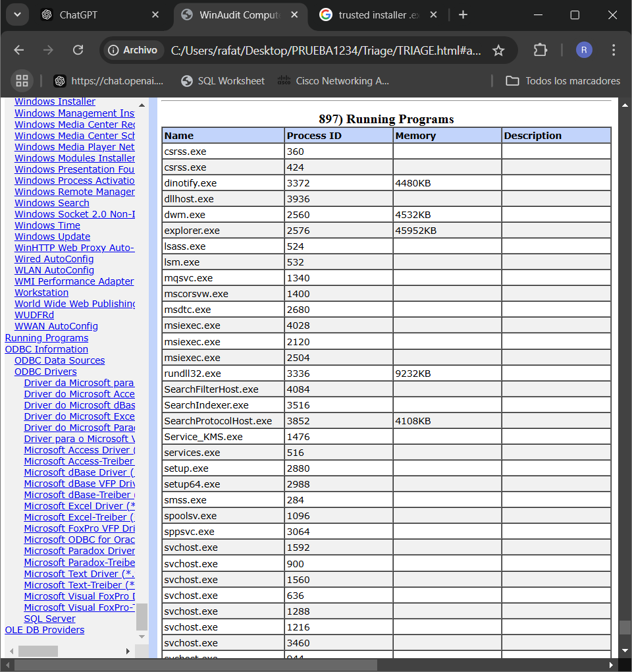Open the Windows Installer link
The height and width of the screenshot is (672, 632).
point(55,101)
